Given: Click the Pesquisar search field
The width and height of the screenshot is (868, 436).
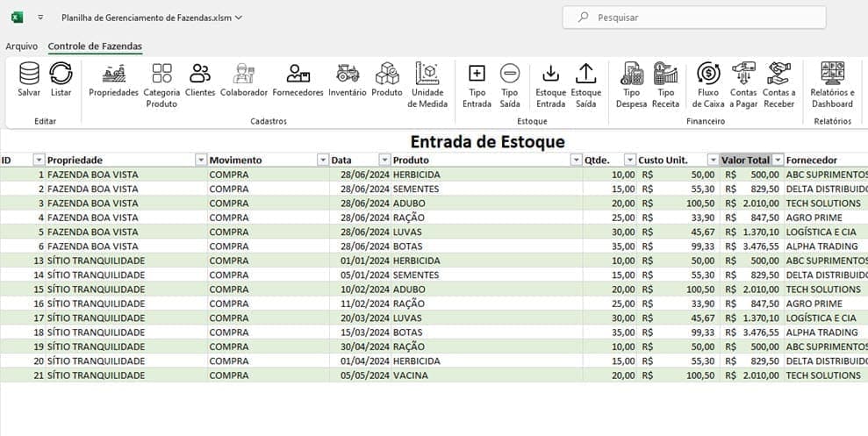Looking at the screenshot, I should point(694,18).
